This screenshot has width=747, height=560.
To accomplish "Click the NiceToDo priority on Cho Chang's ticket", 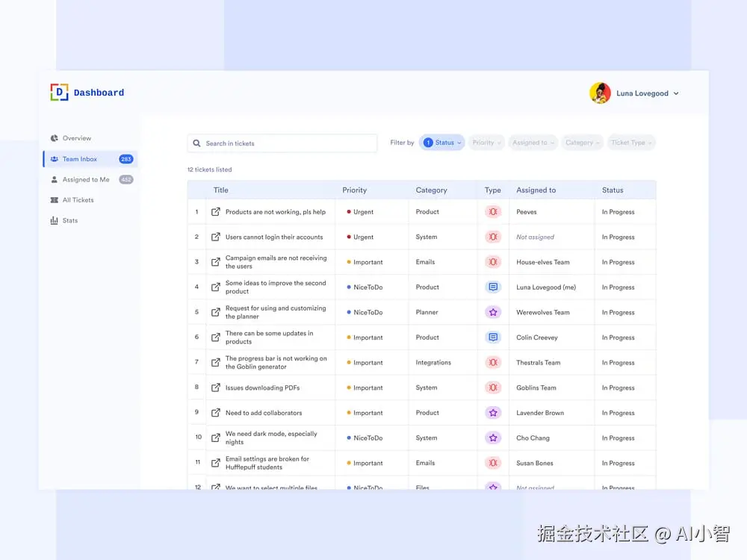I will (x=365, y=438).
